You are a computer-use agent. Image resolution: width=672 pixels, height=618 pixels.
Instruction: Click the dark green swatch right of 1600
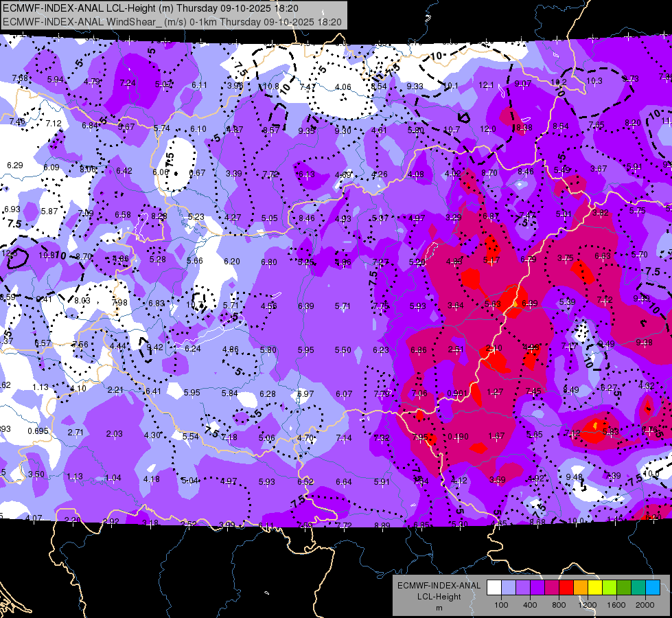pos(623,588)
